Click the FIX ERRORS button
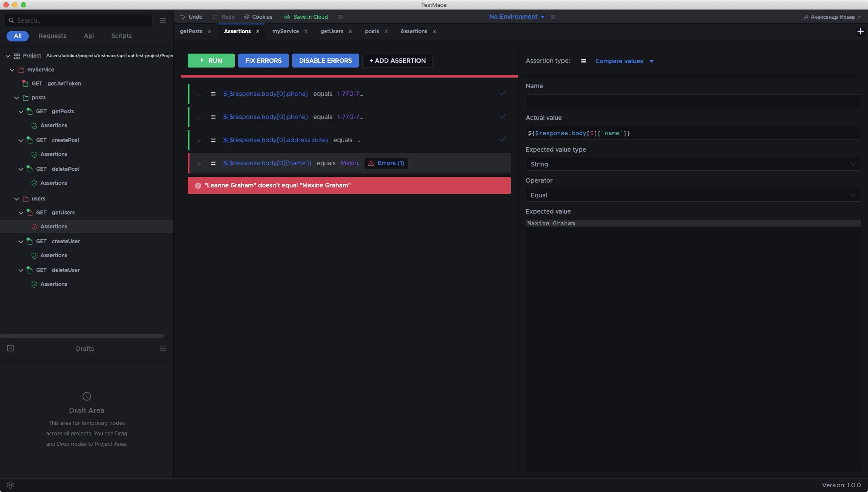The height and width of the screenshot is (492, 868). point(263,61)
